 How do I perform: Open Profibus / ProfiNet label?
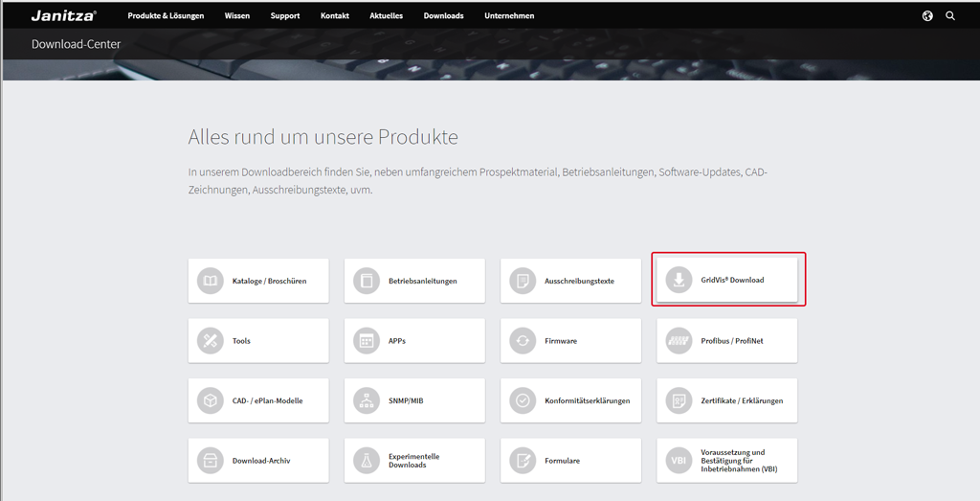[x=732, y=341]
